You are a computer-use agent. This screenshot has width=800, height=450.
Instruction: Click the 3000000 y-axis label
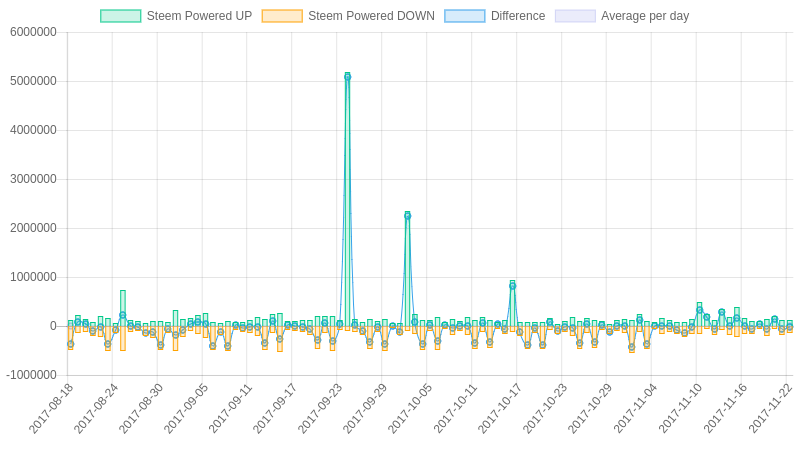coord(33,179)
